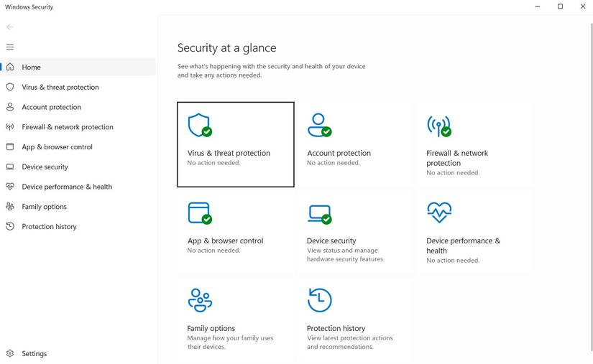This screenshot has height=364, width=593.
Task: Click the large browser window icon on App card
Action: pos(200,213)
